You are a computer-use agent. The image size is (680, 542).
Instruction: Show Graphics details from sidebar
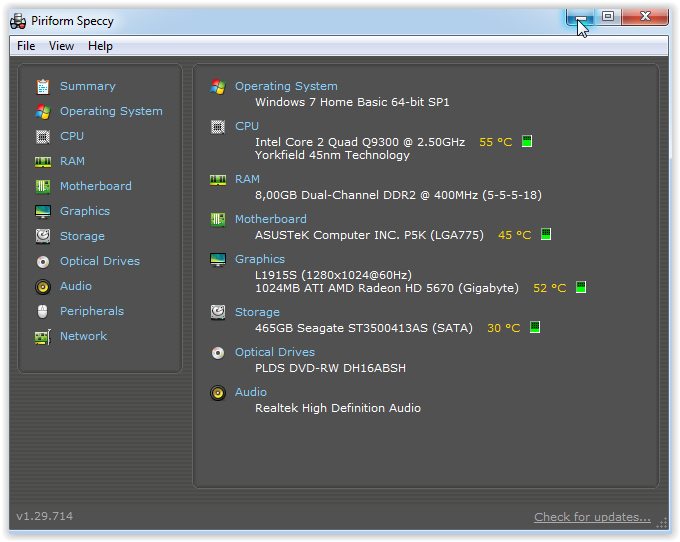coord(85,212)
